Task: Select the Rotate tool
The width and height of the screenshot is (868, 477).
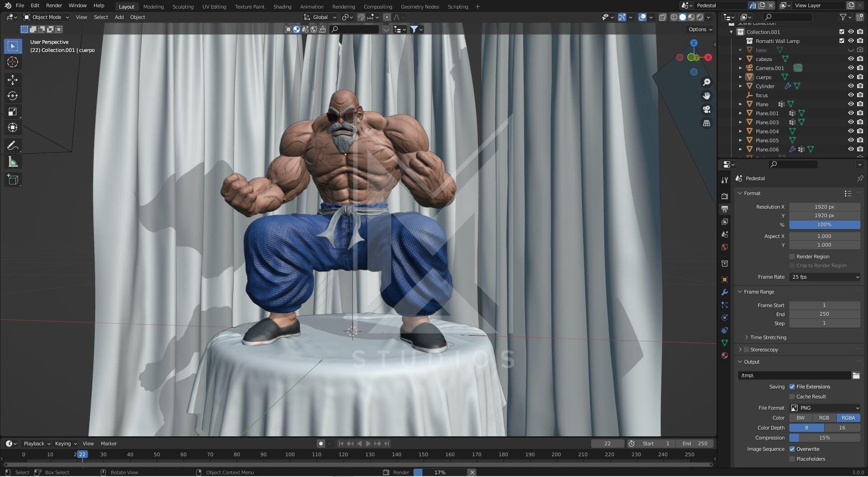Action: [13, 96]
